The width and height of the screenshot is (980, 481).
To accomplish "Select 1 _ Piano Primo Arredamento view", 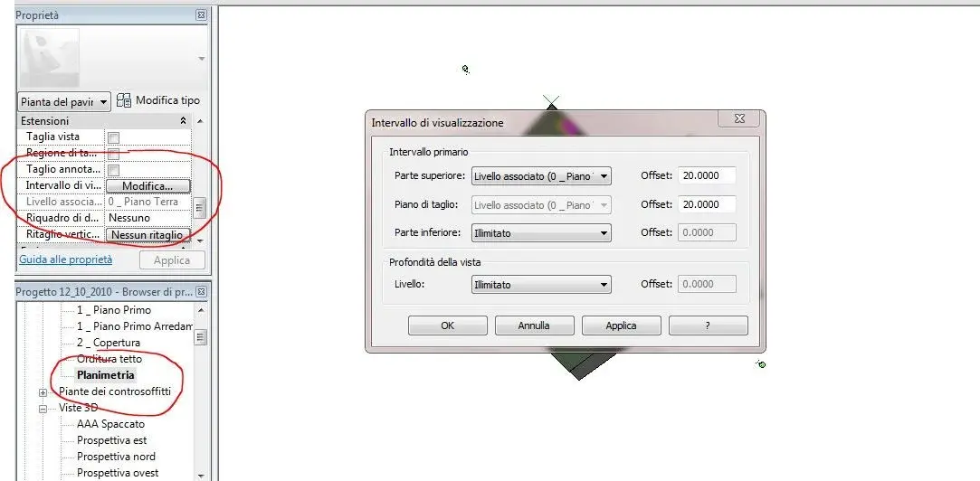I will (134, 326).
